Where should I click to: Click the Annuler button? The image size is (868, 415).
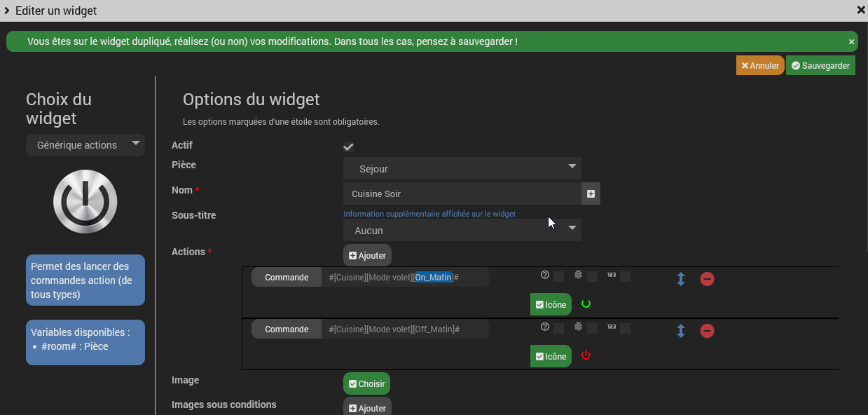pyautogui.click(x=760, y=65)
